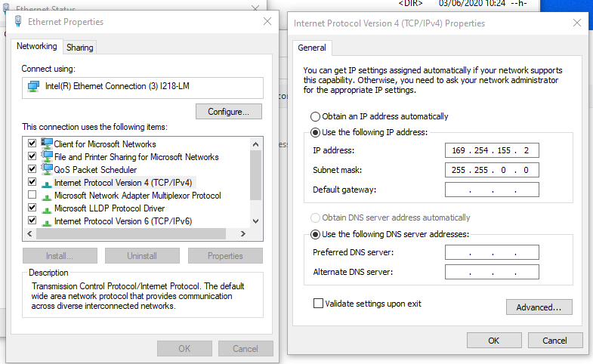This screenshot has height=364, width=593.
Task: Click the Intel Ethernet adapter icon
Action: 34,87
